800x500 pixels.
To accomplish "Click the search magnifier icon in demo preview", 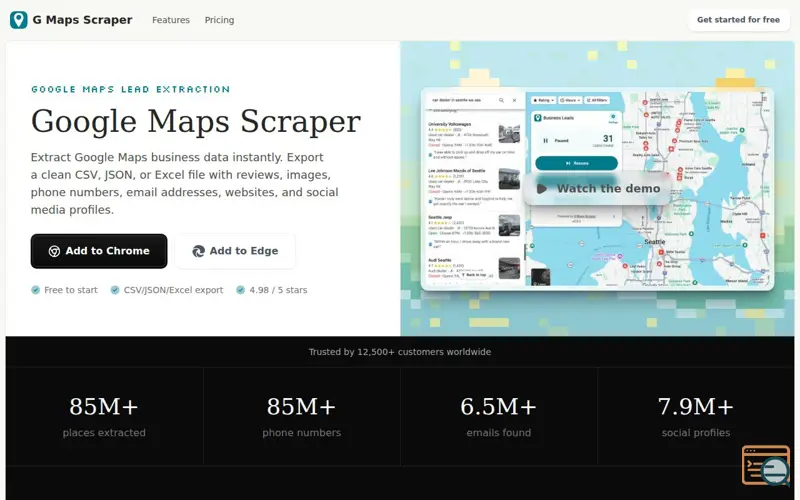I will coord(502,101).
